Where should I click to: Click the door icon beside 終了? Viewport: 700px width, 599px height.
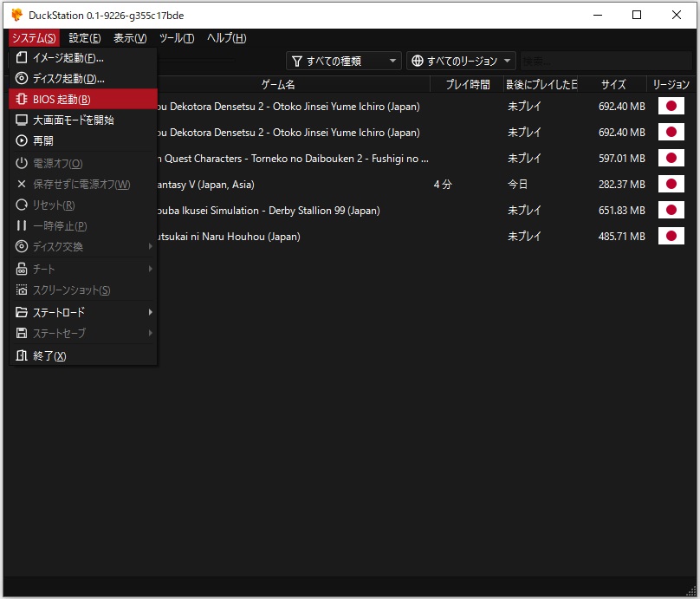[22, 355]
